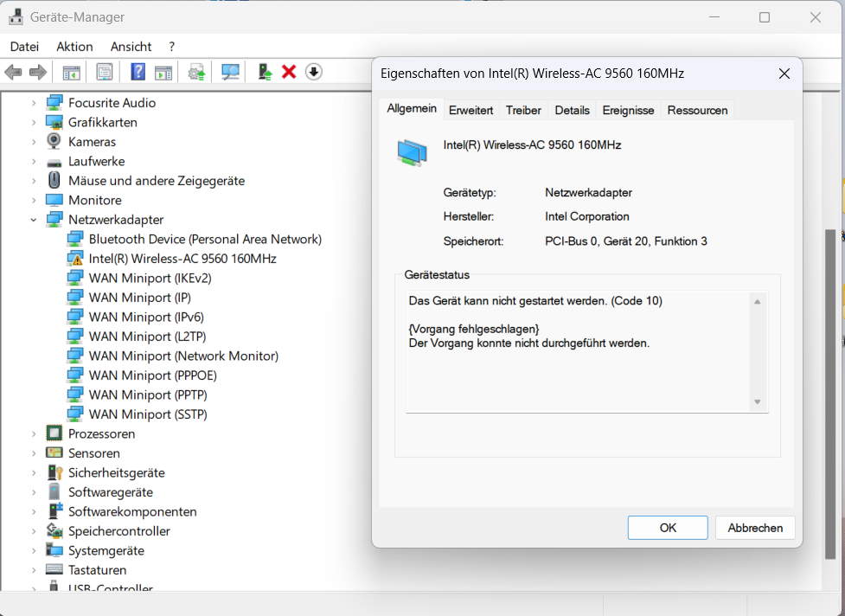
Task: Click the Geräte-Manager vertical scrollbar thumb
Action: coord(830,394)
